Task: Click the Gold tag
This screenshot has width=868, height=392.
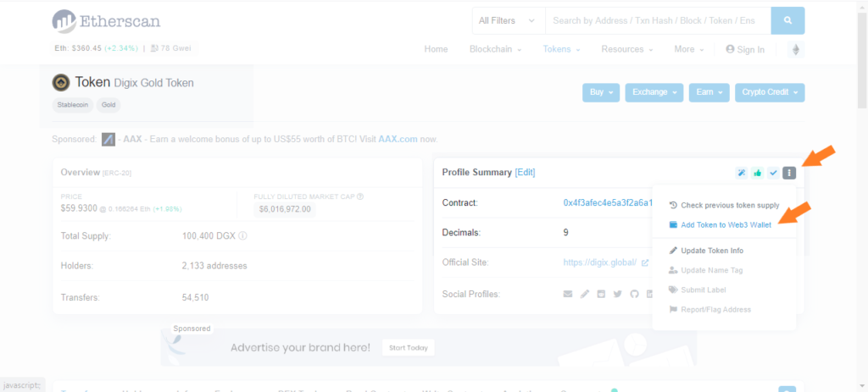Action: [108, 104]
